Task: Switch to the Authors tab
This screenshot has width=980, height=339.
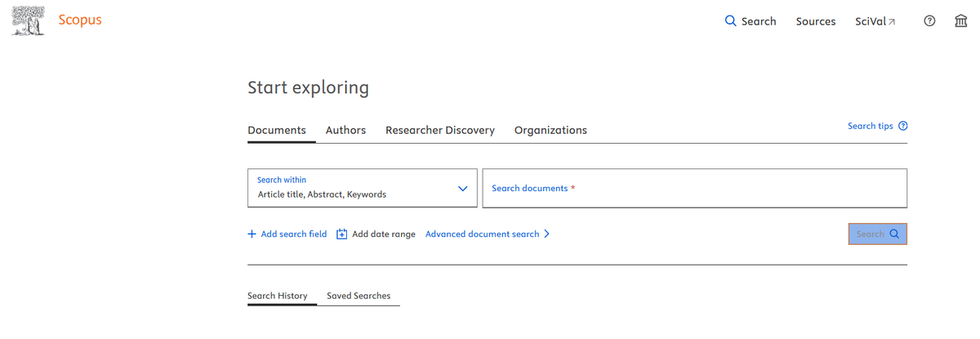Action: [345, 130]
